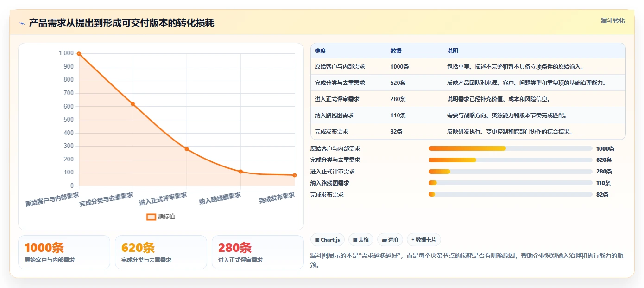Click y-axis label 100

click(69, 173)
